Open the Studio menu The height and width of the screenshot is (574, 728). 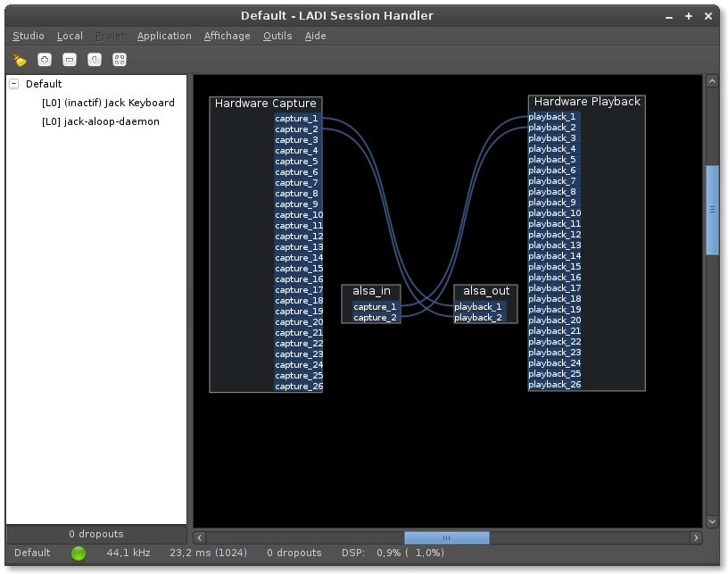click(29, 36)
